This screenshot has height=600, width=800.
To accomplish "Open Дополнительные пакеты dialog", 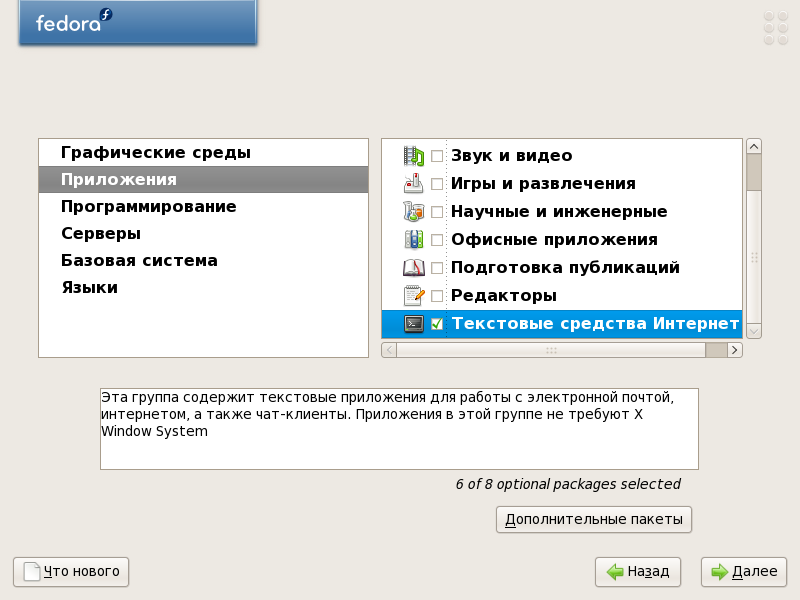I will tap(594, 519).
